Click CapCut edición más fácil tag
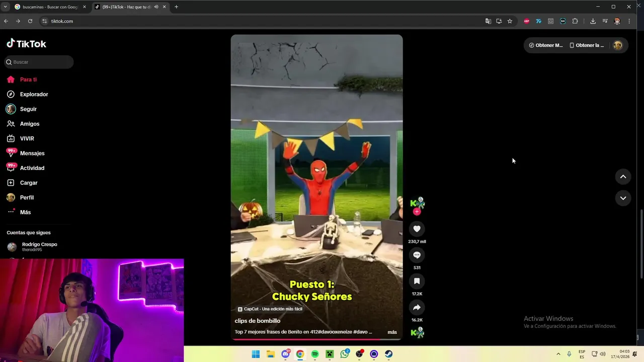 pyautogui.click(x=270, y=309)
